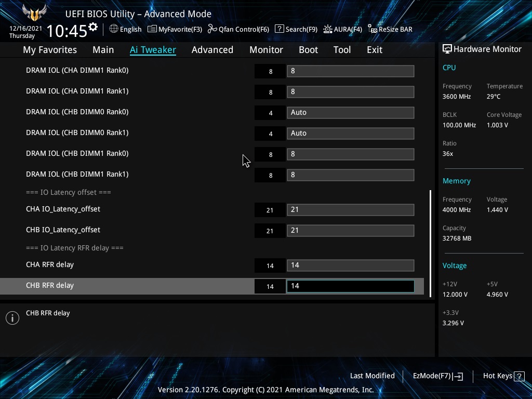Click Memory Frequency 4000 MHz value
532x399 pixels.
457,210
